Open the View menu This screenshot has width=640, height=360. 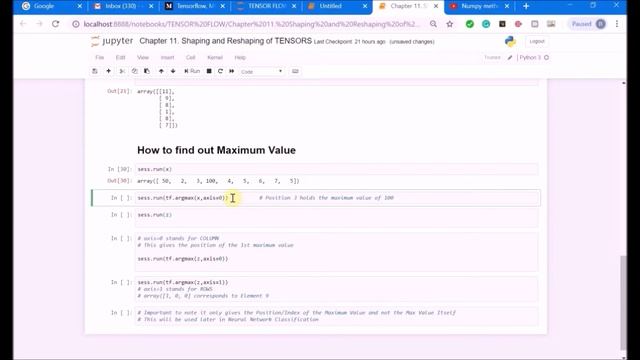pos(143,58)
